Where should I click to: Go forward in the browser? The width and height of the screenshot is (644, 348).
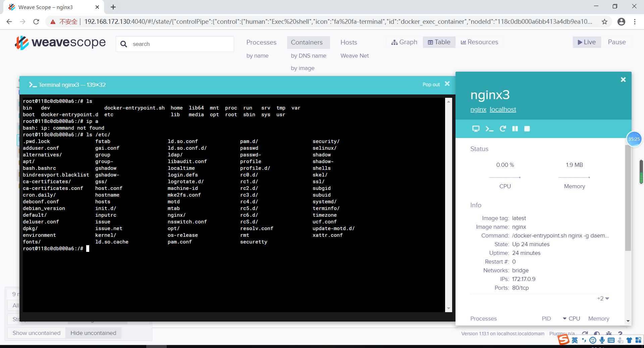[22, 21]
